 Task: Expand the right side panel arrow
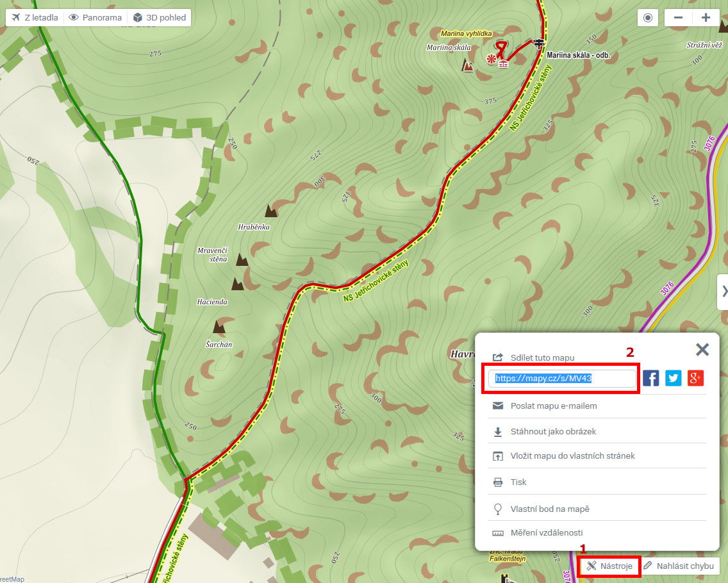(x=723, y=291)
